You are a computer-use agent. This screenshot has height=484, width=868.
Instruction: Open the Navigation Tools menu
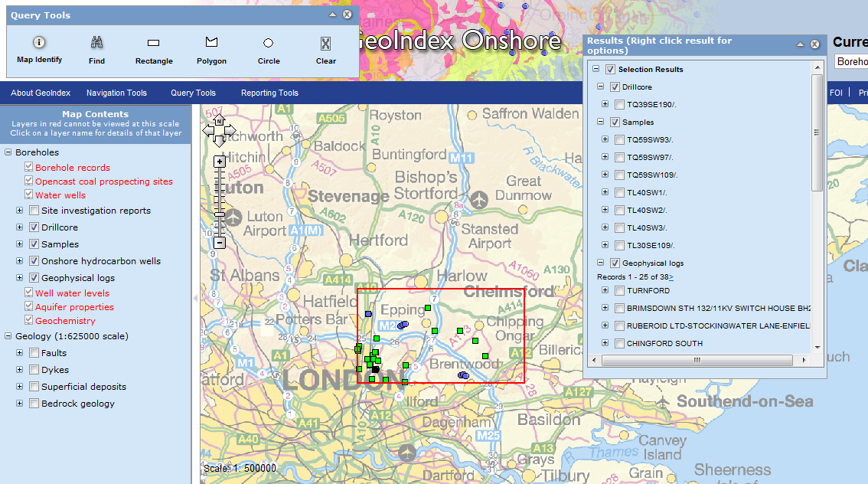coord(116,93)
